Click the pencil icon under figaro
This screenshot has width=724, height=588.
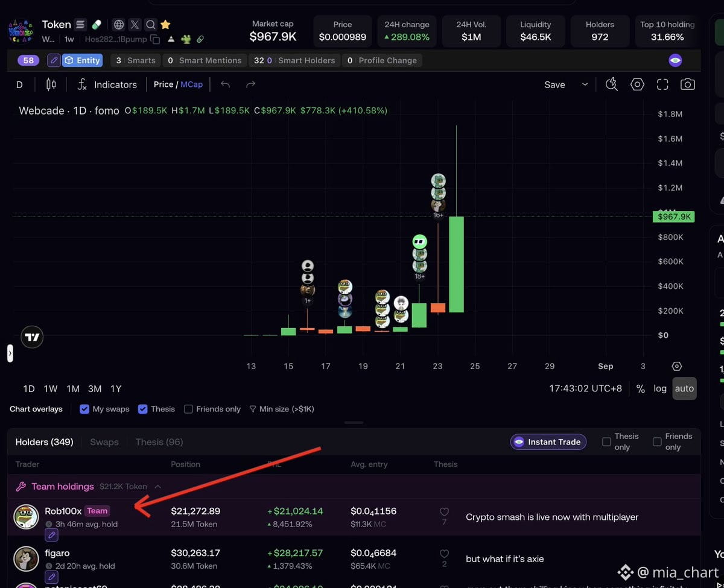tap(52, 577)
